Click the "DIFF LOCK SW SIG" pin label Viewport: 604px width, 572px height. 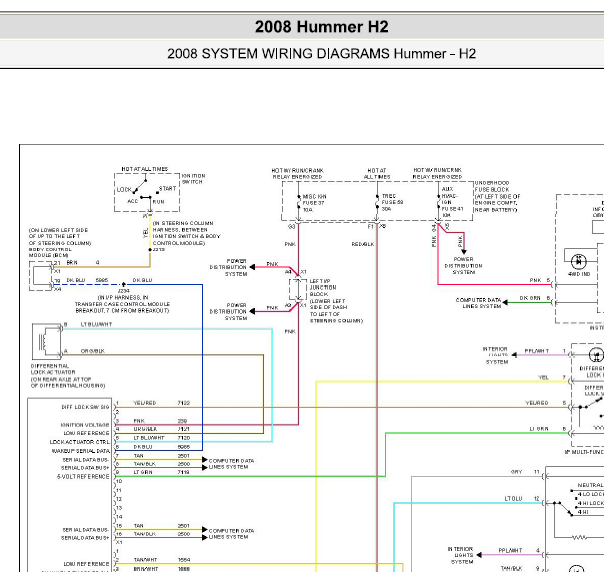85,407
